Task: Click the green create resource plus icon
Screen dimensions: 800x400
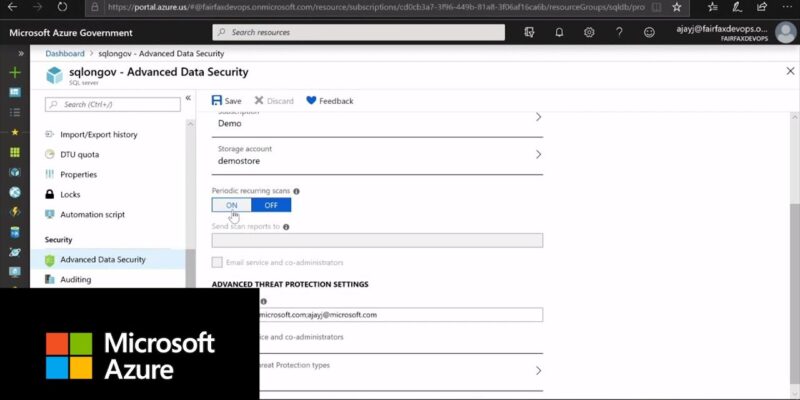Action: [15, 73]
